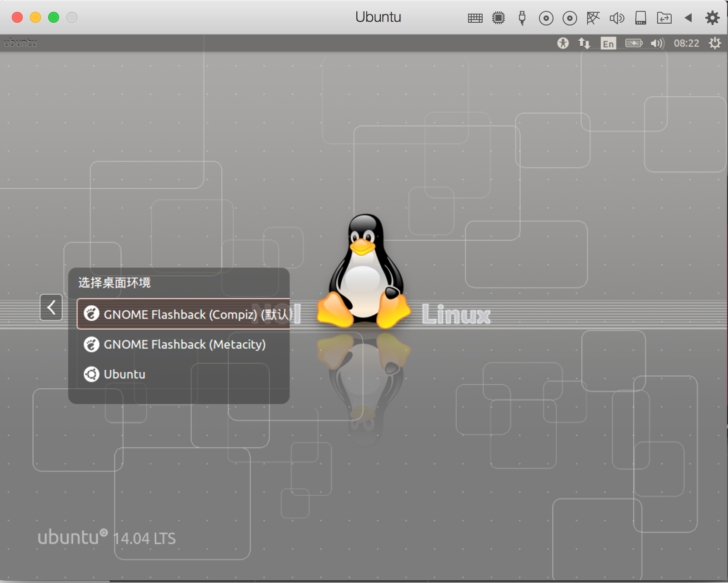
Task: Click the first CD drive icon in toolbar
Action: (x=546, y=17)
